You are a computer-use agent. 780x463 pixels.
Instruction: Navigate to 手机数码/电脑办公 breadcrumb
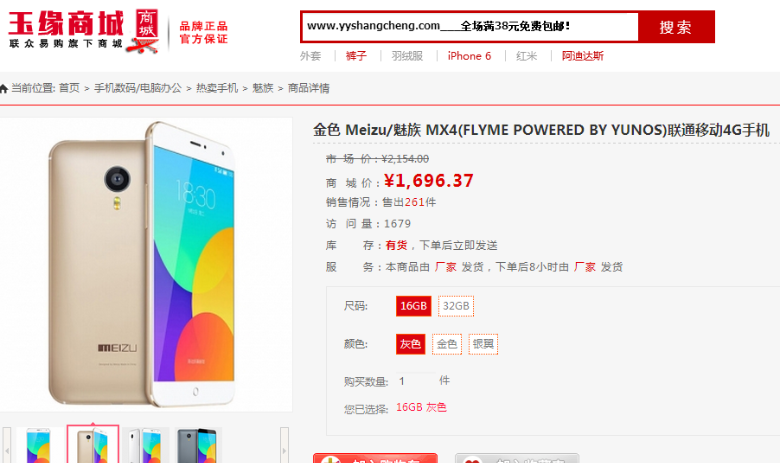click(x=138, y=89)
